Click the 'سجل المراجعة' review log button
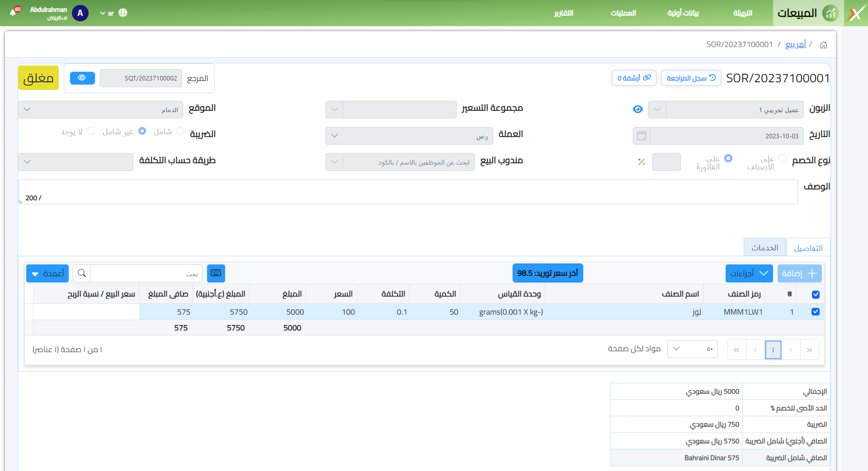The image size is (868, 471). click(691, 78)
